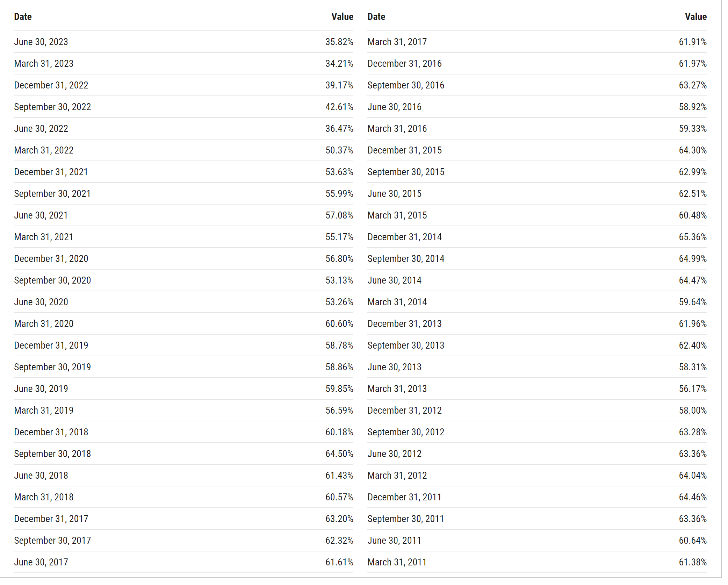Select the September 30, 2022 date cell
Image resolution: width=728 pixels, height=585 pixels.
coord(52,107)
